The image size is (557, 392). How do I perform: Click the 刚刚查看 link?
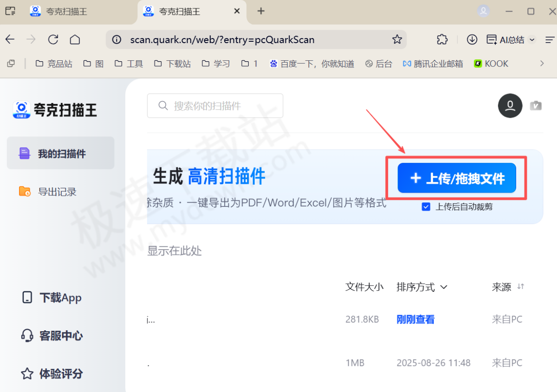coord(415,320)
